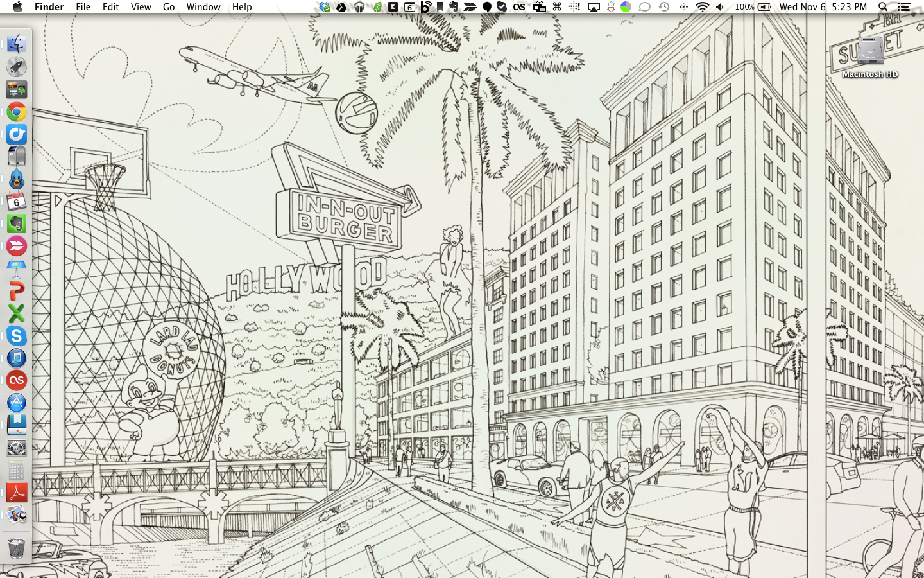Click headphones icon in menu bar
Viewport: 924px width, 578px height.
pos(359,7)
